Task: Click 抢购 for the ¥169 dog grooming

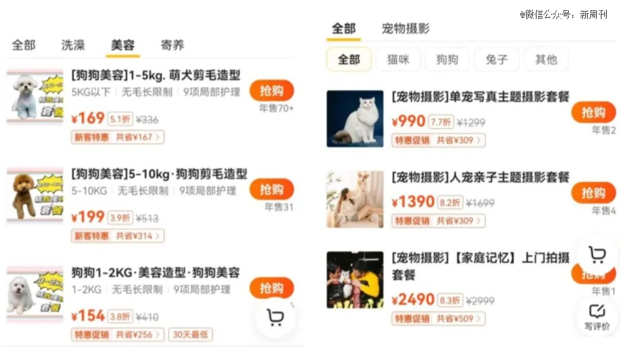Action: 271,91
